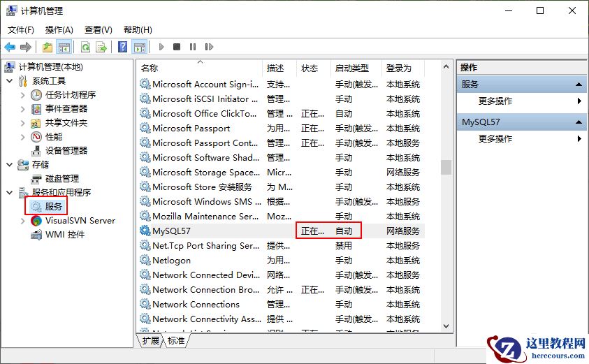
Task: Sort by the 描述 column header
Action: click(x=279, y=68)
